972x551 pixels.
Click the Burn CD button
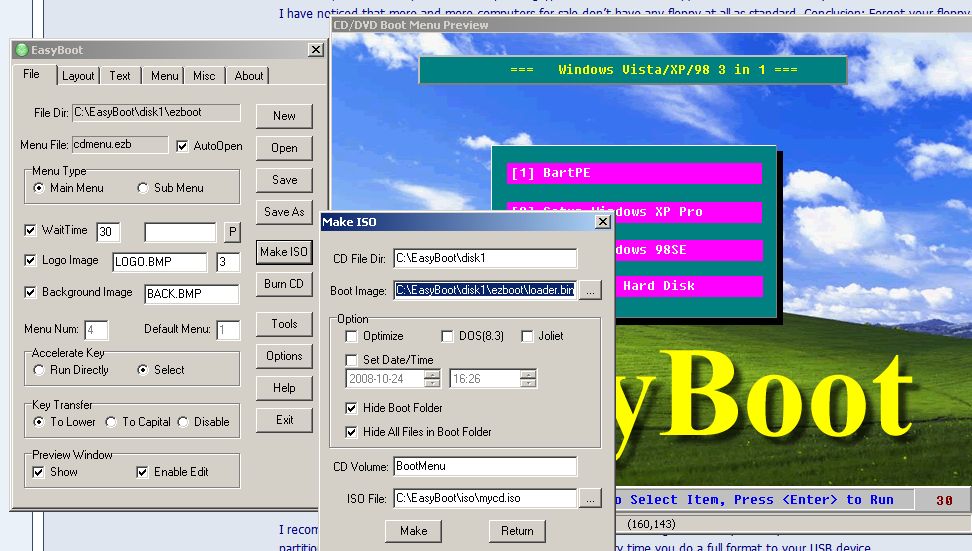click(284, 284)
